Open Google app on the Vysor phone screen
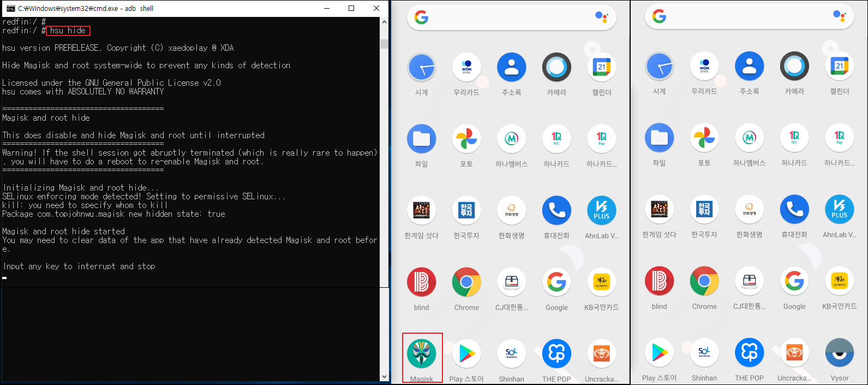This screenshot has height=385, width=868. click(794, 281)
